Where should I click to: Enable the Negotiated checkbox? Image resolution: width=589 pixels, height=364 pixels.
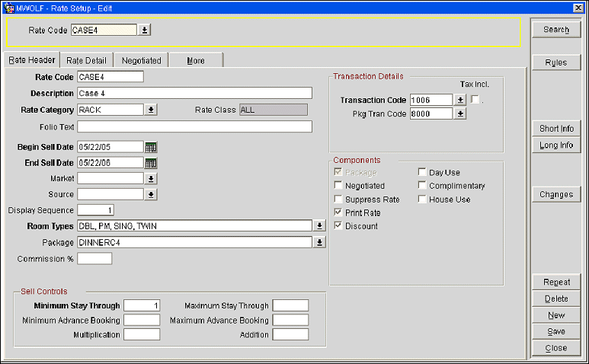pos(338,186)
